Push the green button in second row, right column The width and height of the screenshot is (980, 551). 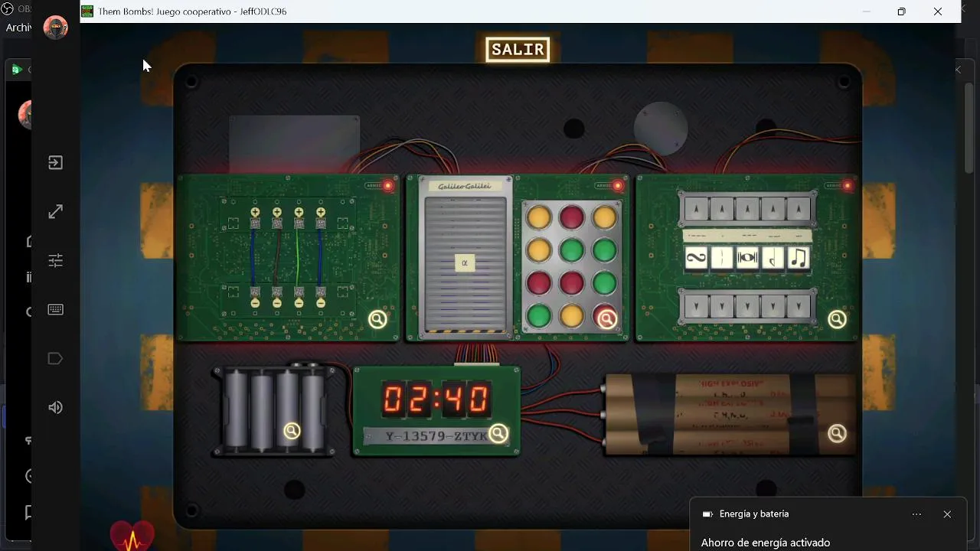605,249
